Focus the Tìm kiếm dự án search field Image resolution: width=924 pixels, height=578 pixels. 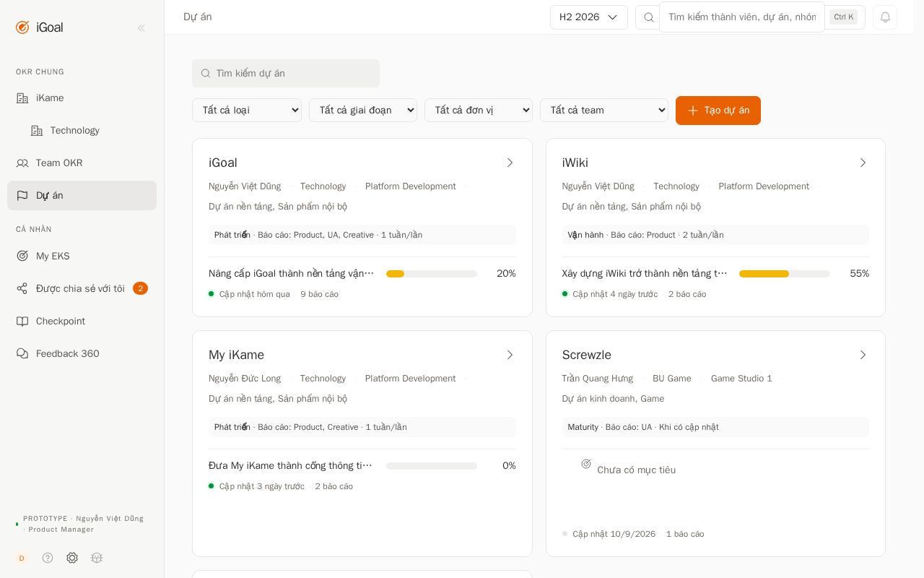click(286, 74)
